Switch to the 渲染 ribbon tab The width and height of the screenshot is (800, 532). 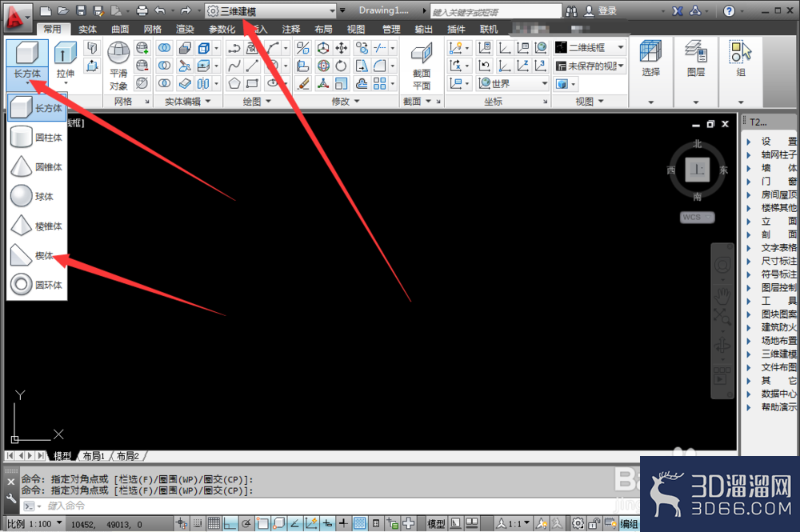[185, 29]
